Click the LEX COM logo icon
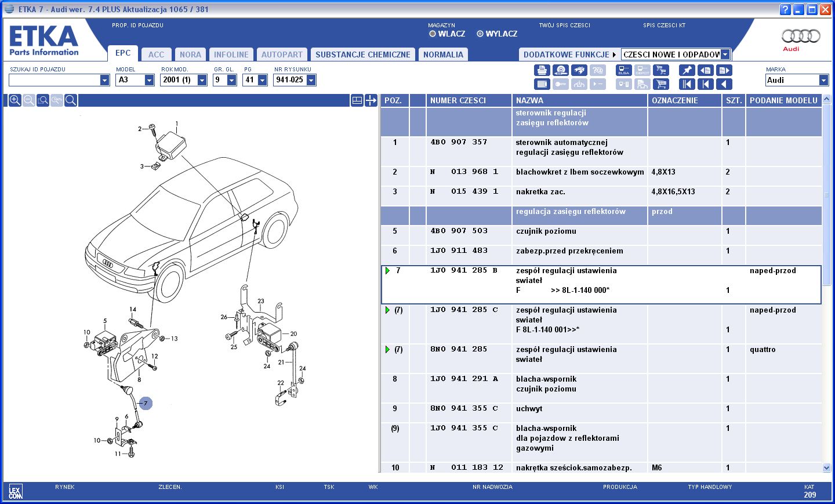 coord(16,492)
